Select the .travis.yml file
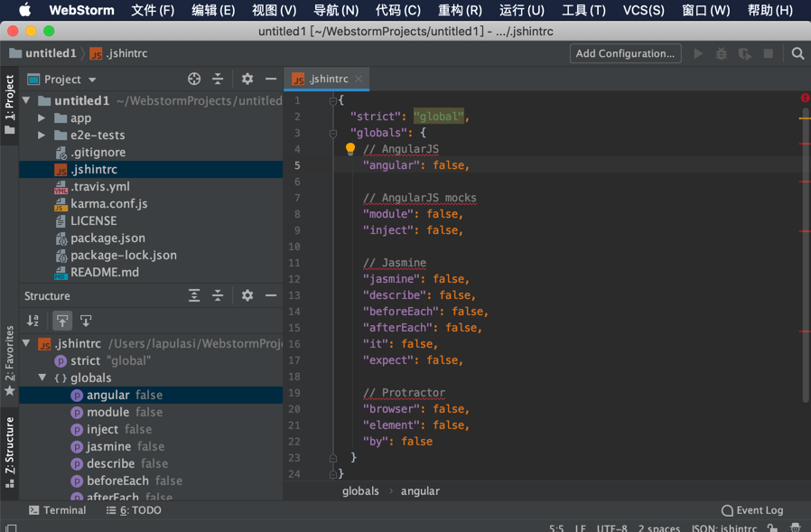This screenshot has width=811, height=532. (x=151, y=186)
